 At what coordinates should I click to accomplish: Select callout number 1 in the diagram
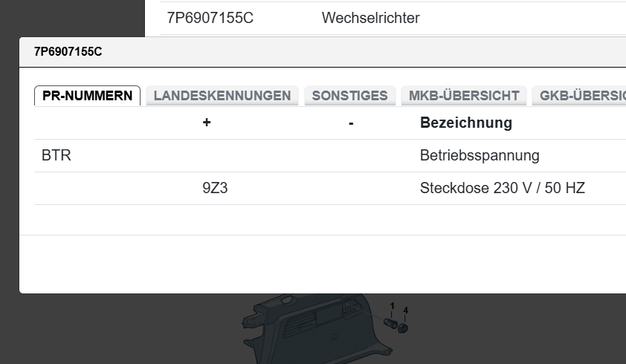(393, 305)
